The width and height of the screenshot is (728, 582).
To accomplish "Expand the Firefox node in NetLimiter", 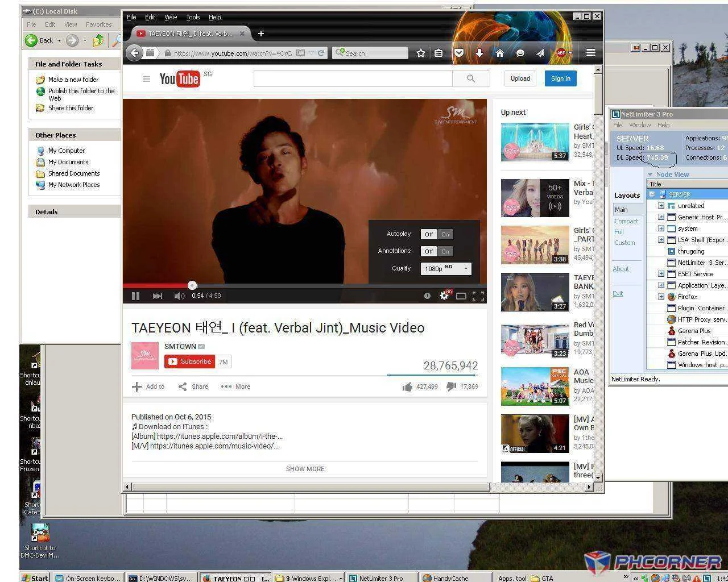I will (x=661, y=297).
